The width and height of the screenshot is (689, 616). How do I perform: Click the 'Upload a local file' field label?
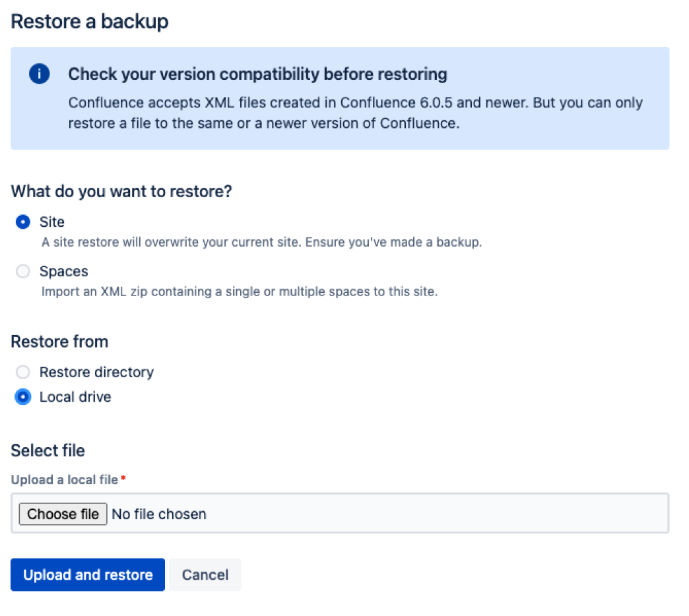pyautogui.click(x=65, y=479)
